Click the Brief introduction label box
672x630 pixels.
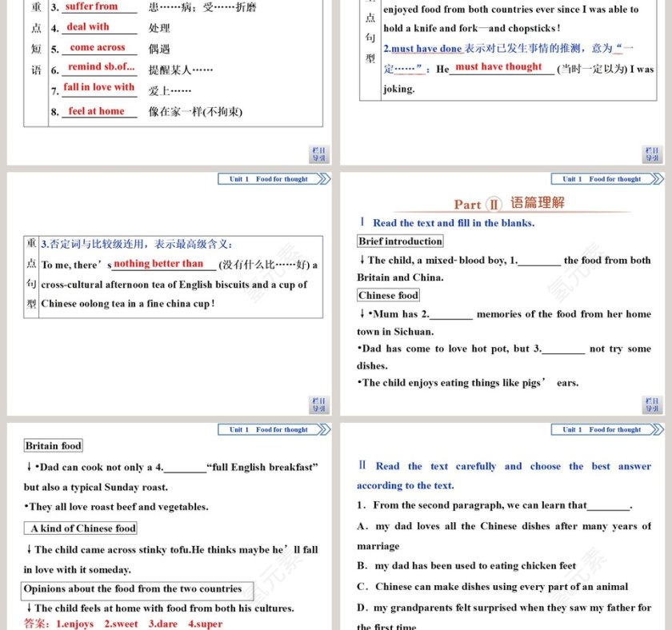(x=400, y=241)
